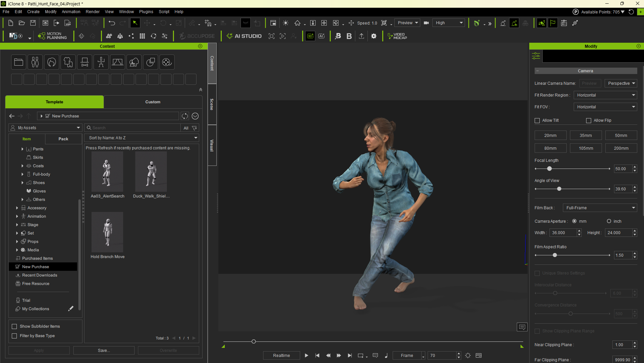Open the Film Back Full-Frame dropdown
The image size is (644, 363).
pyautogui.click(x=600, y=208)
